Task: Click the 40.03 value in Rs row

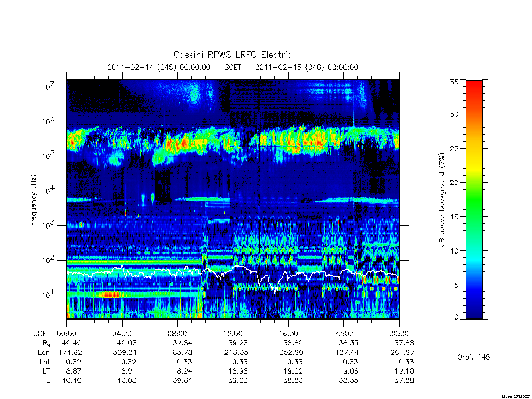Action: tap(127, 343)
